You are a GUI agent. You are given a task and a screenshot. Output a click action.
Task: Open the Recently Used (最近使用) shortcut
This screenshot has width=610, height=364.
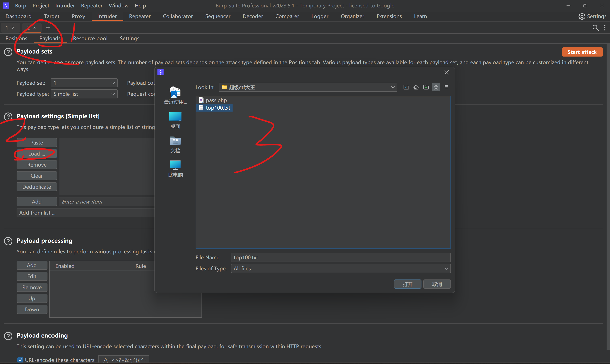click(175, 93)
